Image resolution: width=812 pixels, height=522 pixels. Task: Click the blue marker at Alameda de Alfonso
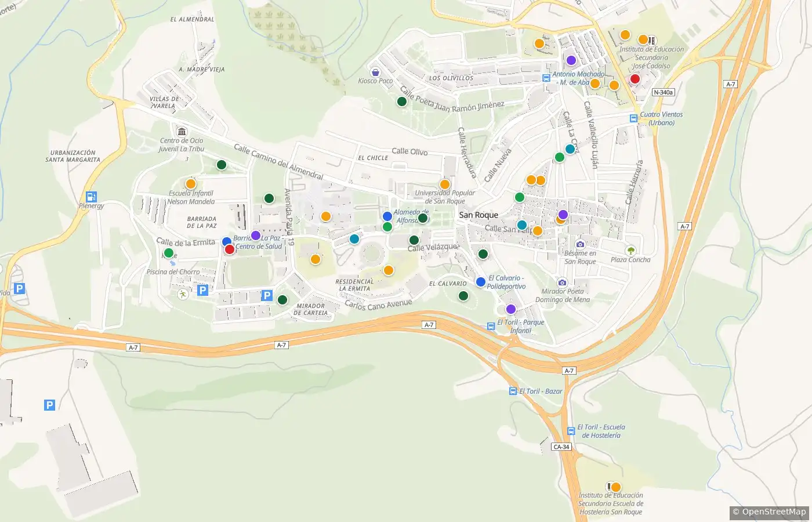(387, 216)
